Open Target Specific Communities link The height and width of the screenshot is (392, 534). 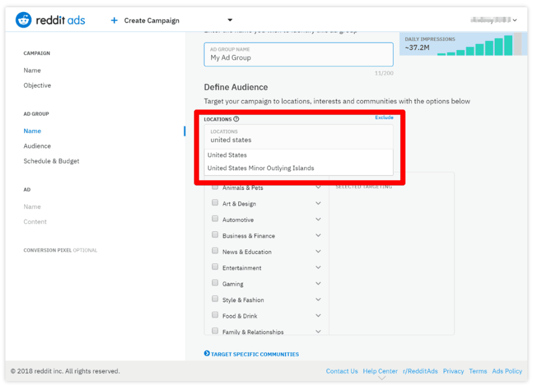(x=255, y=354)
